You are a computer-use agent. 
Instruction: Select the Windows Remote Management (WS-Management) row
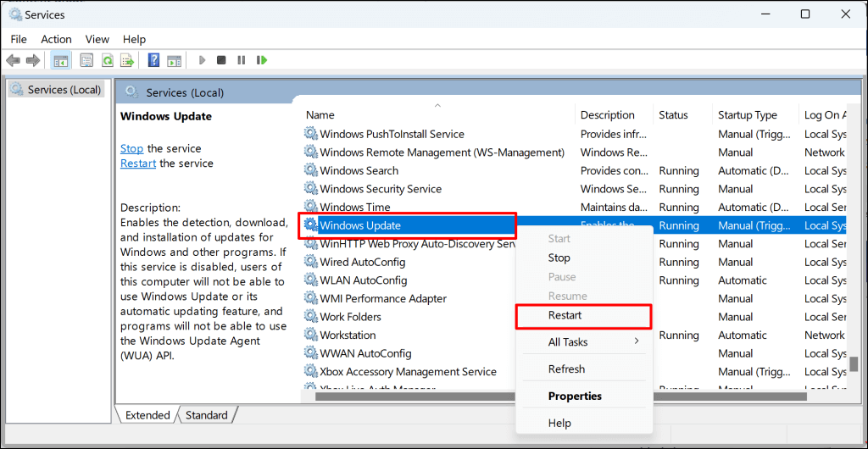(575, 152)
